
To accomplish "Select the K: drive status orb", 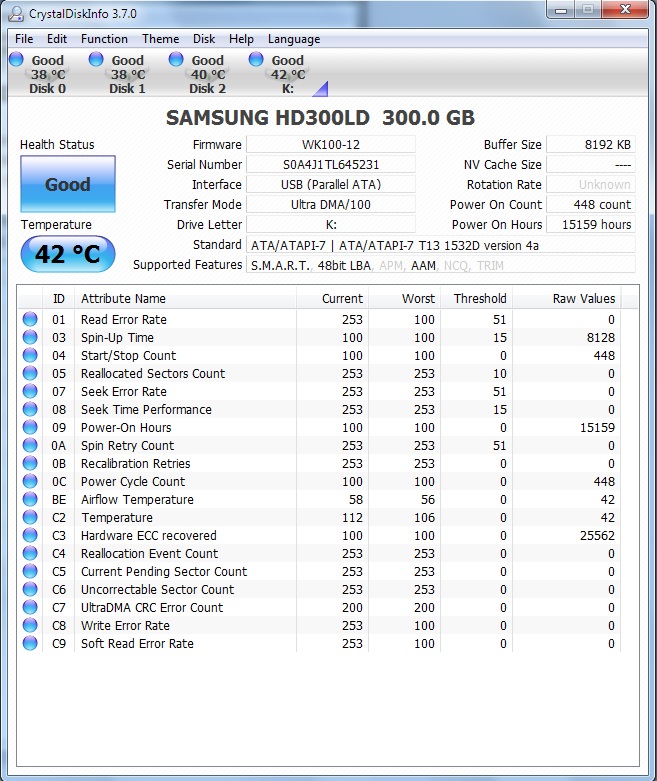I will coord(256,59).
